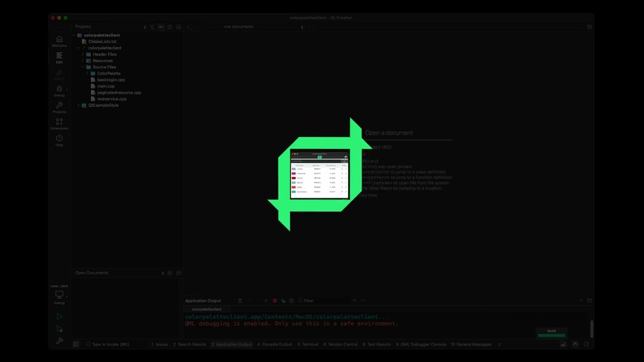Screen dimensions: 644x362
Task: Start debugging with the debug-run button
Action: tap(59, 329)
